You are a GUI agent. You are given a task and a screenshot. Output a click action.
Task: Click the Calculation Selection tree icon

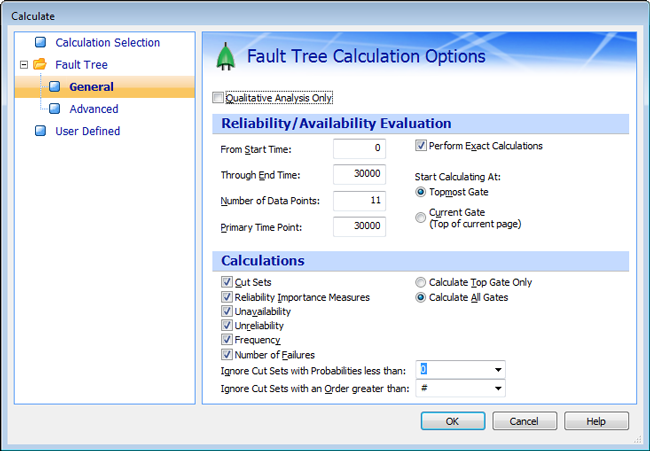point(40,43)
